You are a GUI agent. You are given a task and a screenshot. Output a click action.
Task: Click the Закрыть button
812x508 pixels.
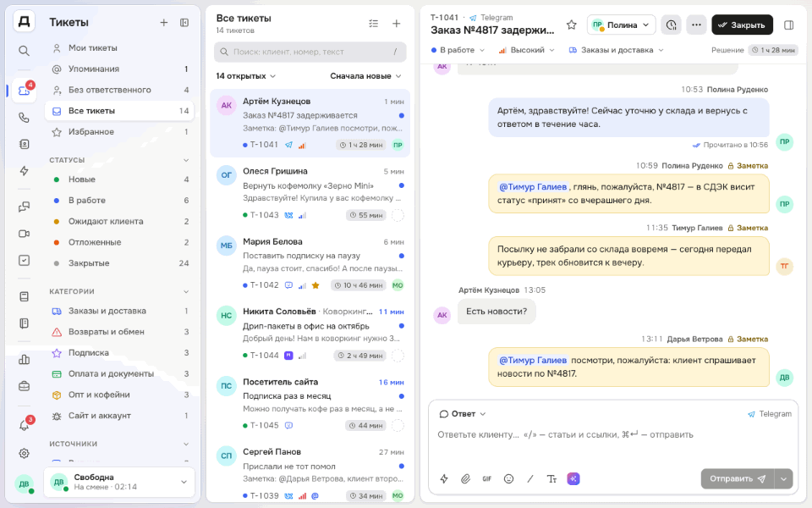pyautogui.click(x=742, y=25)
